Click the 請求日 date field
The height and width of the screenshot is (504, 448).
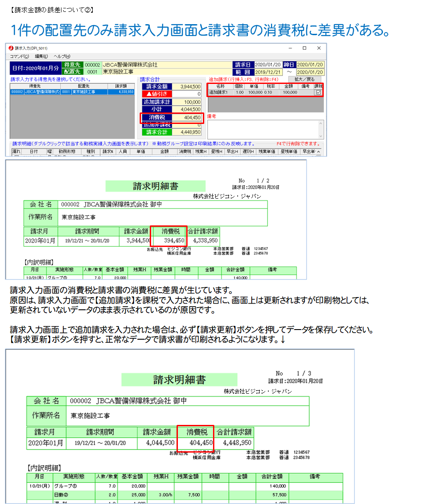point(268,65)
